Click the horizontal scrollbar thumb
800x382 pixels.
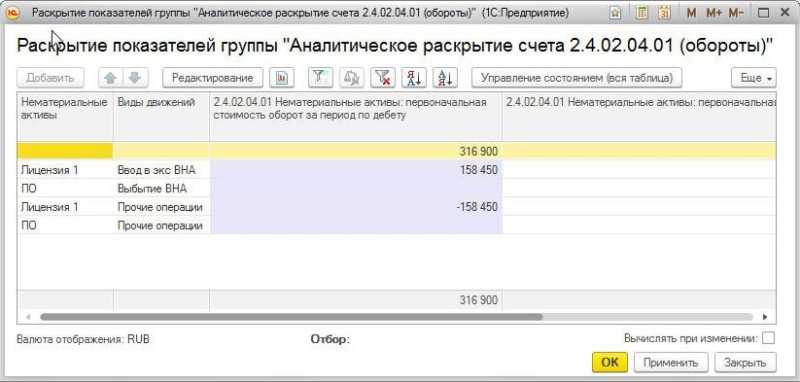(x=291, y=317)
